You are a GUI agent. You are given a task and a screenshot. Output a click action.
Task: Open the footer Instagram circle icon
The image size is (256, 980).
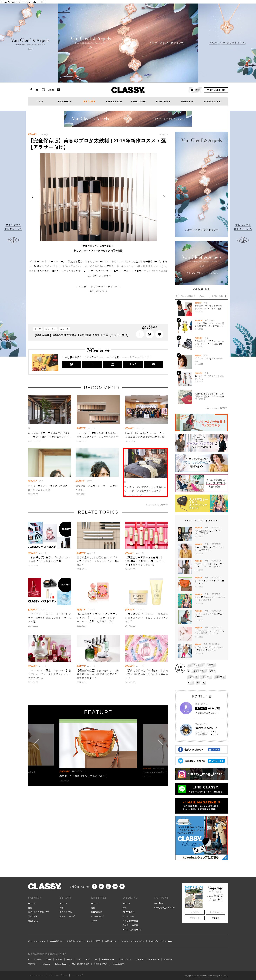(x=108, y=886)
